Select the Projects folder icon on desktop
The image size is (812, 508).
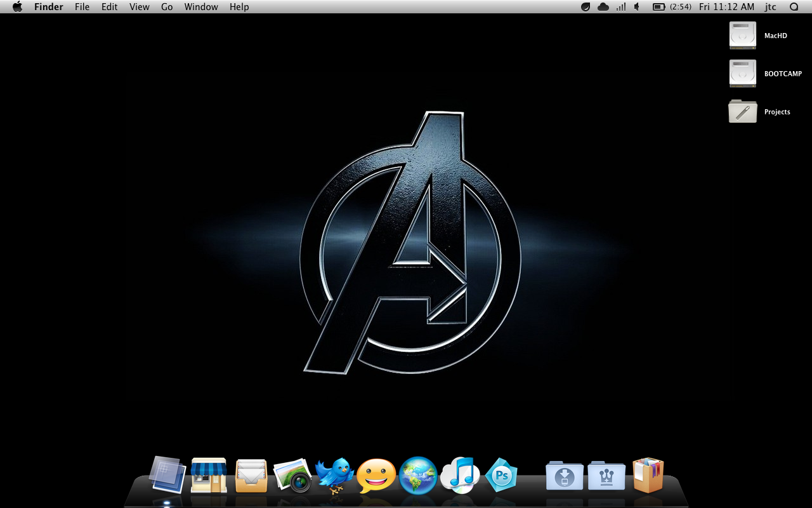tap(742, 111)
